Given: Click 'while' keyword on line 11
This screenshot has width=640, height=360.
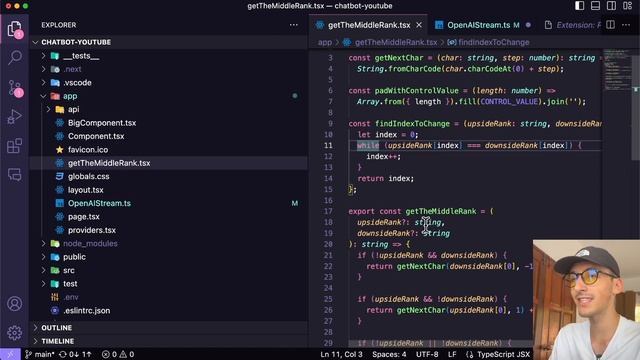Looking at the screenshot, I should click(x=368, y=146).
